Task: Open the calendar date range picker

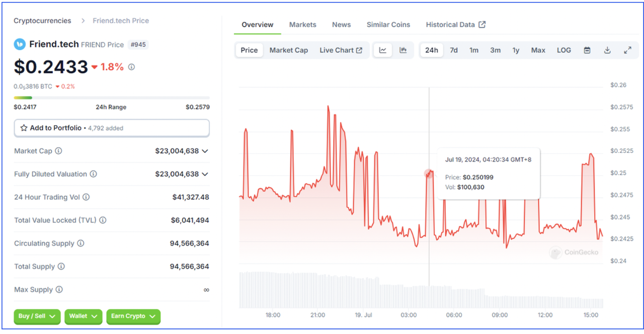Action: (587, 50)
